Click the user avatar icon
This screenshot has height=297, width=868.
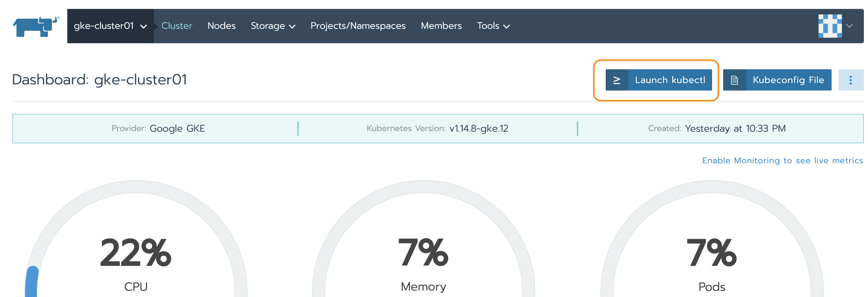[x=830, y=26]
